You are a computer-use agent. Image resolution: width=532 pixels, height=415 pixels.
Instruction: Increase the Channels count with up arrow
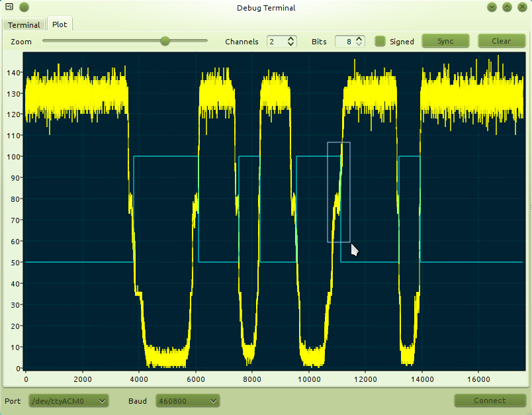[290, 38]
